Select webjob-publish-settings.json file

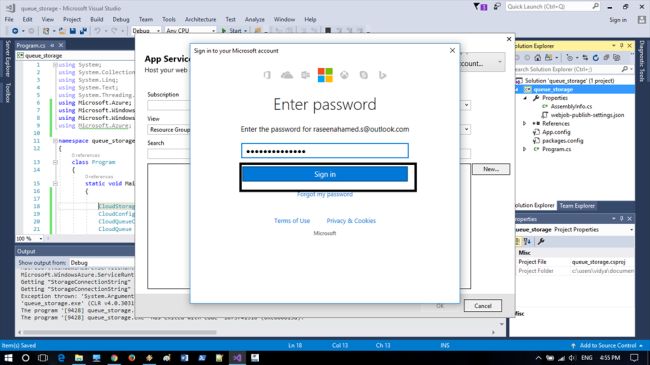pyautogui.click(x=587, y=115)
